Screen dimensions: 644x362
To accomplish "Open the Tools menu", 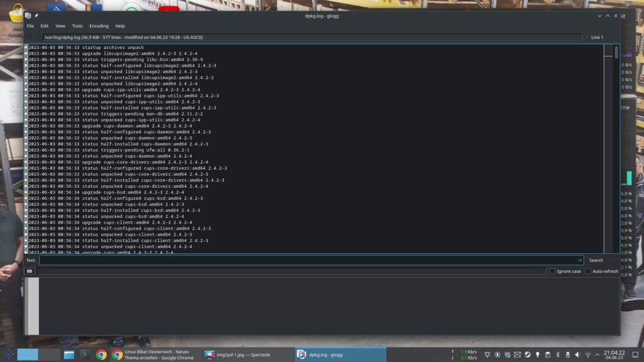I will [x=77, y=26].
